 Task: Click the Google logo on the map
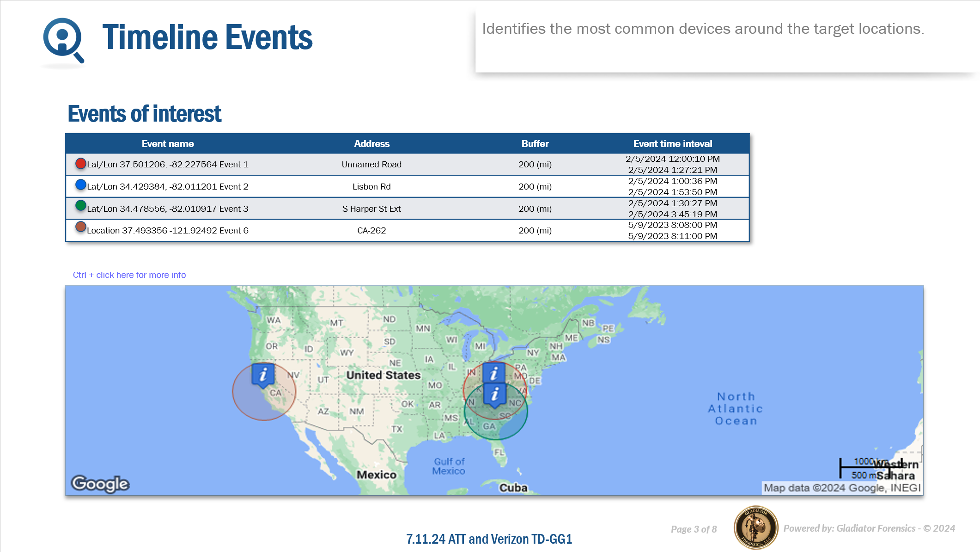coord(100,484)
